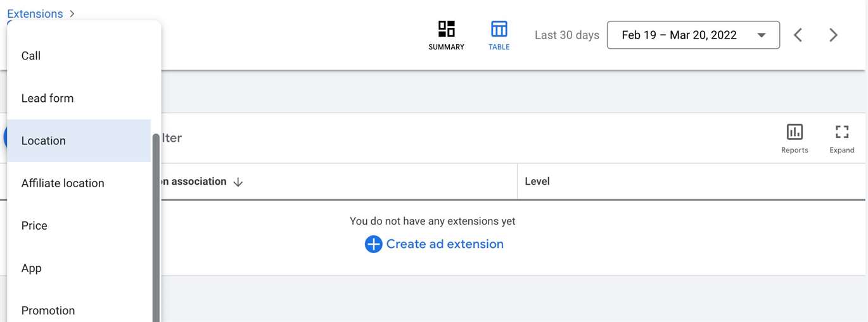The width and height of the screenshot is (868, 322).
Task: Click the Extensions breadcrumb chevron
Action: tap(72, 13)
